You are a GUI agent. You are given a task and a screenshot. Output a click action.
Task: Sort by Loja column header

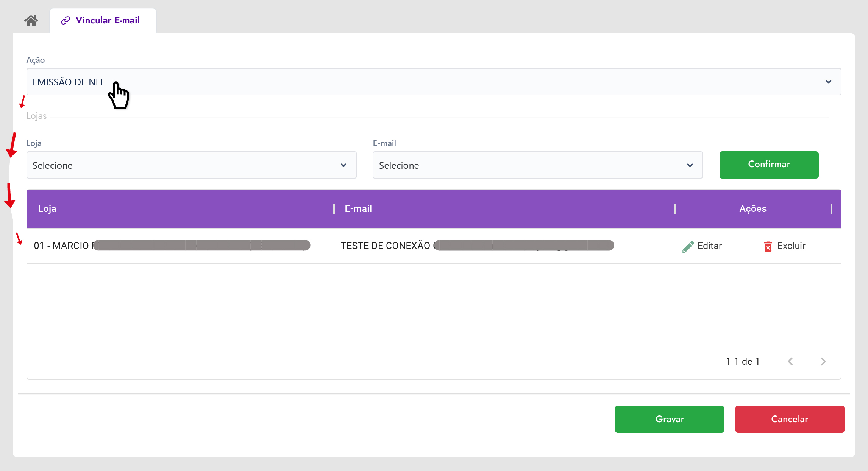pos(47,209)
